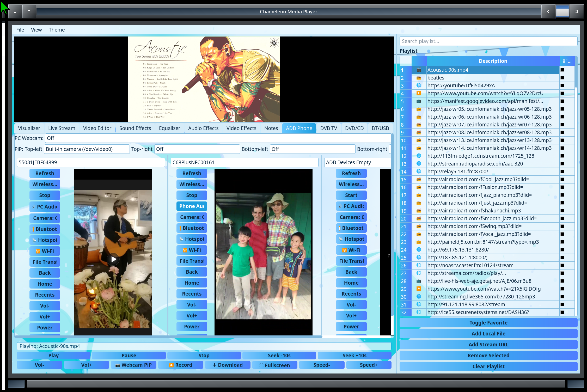This screenshot has width=587, height=392.
Task: Click the play overlay on first phone screen
Action: [x=113, y=259]
